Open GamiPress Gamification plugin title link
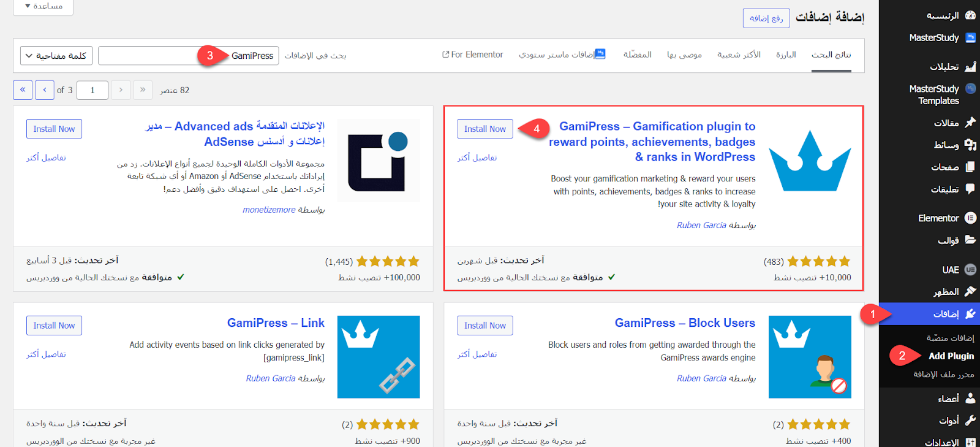 coord(652,142)
